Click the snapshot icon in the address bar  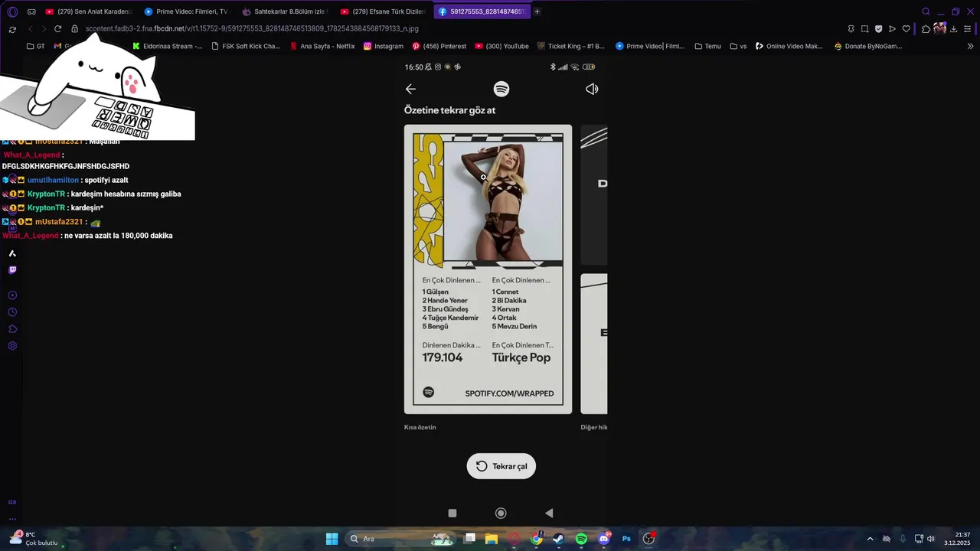point(864,29)
